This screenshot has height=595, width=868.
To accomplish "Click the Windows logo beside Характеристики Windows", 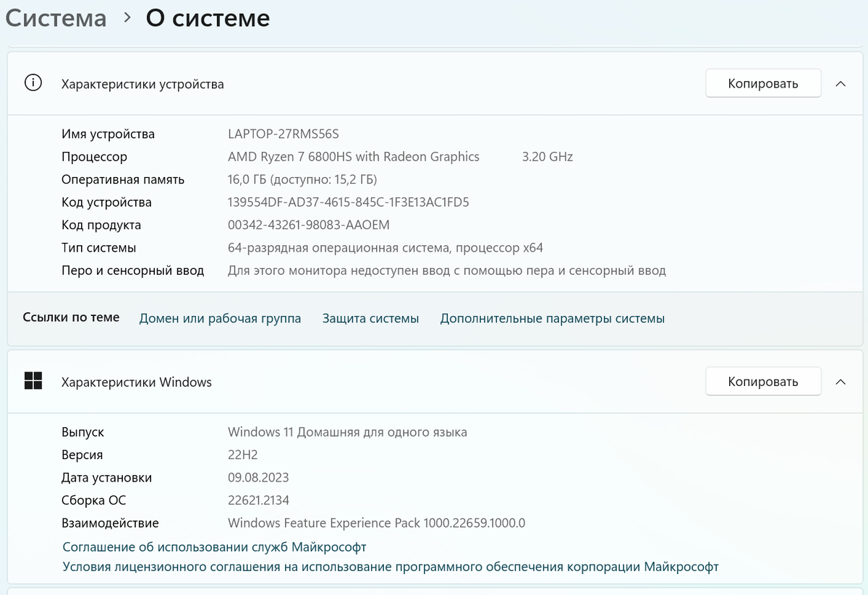I will [x=34, y=381].
